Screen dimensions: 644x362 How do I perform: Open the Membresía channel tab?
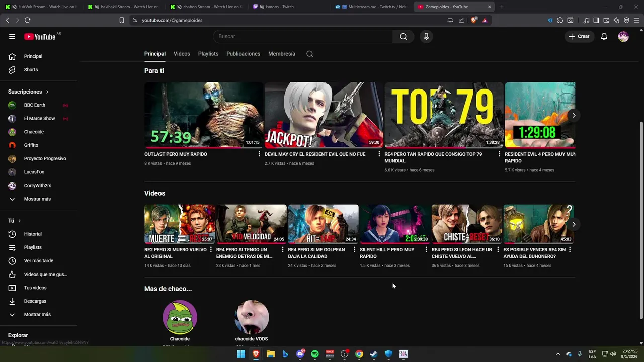pyautogui.click(x=282, y=54)
